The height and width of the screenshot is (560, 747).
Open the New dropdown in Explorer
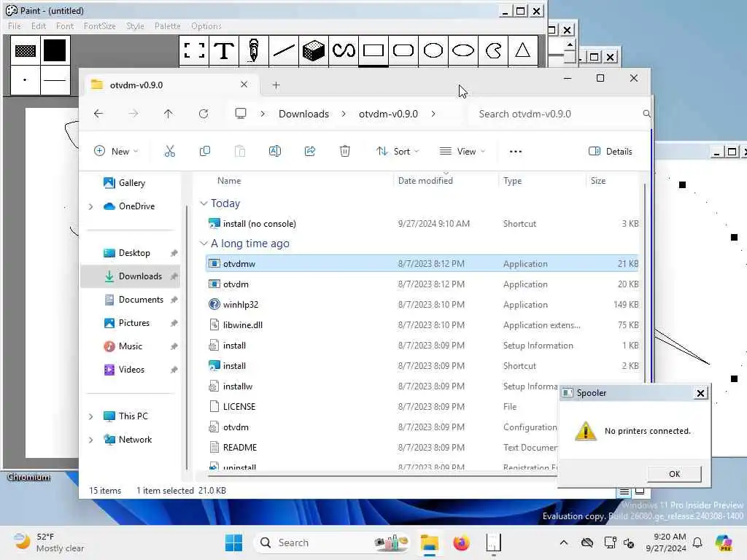coord(116,152)
